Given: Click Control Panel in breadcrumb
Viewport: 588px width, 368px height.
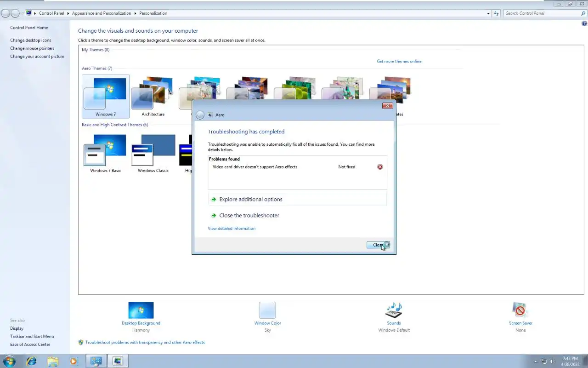Looking at the screenshot, I should (x=51, y=13).
